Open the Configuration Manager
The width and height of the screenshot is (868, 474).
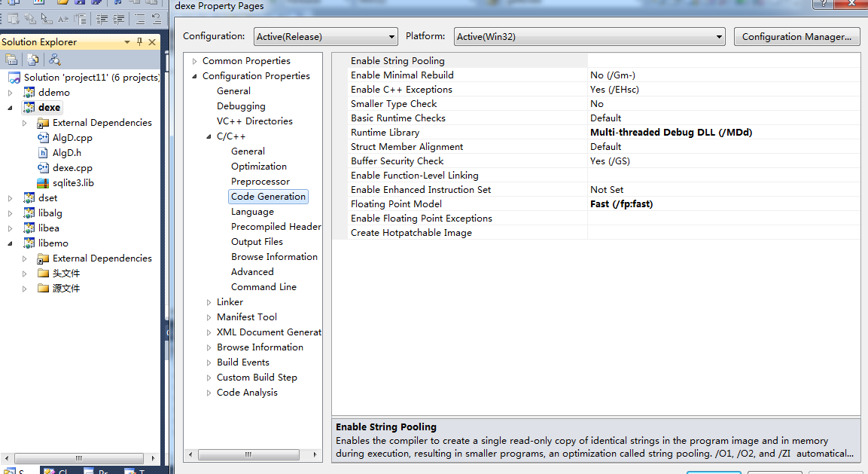tap(796, 35)
